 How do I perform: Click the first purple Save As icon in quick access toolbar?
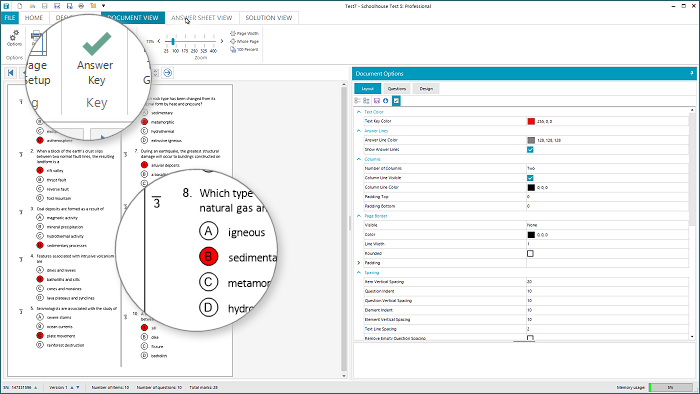(x=57, y=6)
